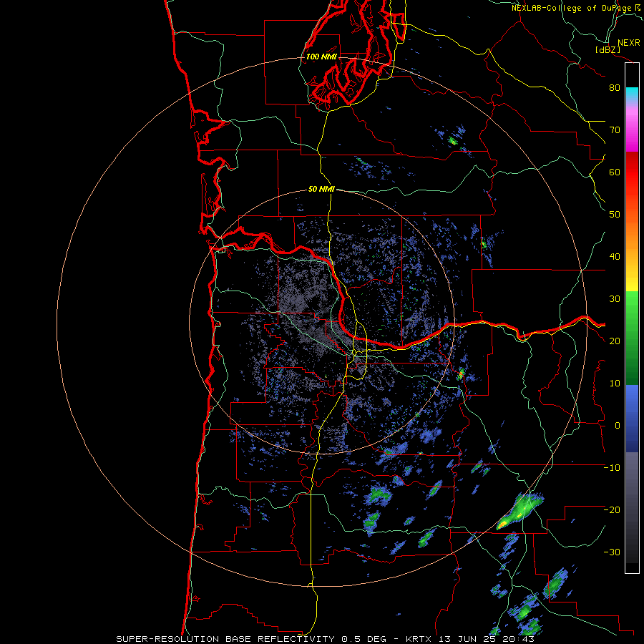This screenshot has height=644, width=644.
Task: Click the 20 value on the dBZ scale
Action: point(615,341)
